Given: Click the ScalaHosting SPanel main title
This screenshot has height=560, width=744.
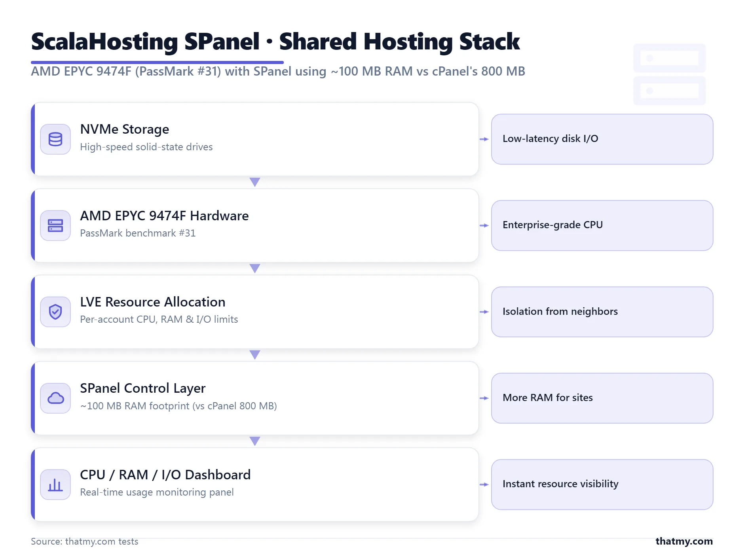Looking at the screenshot, I should 275,42.
